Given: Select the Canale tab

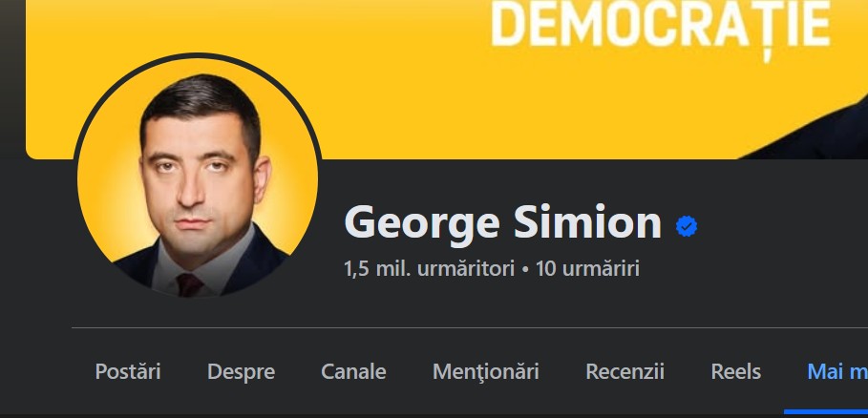Looking at the screenshot, I should [353, 371].
